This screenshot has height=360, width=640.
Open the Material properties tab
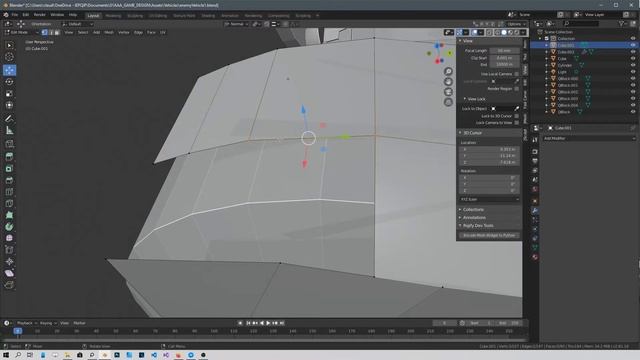click(535, 257)
